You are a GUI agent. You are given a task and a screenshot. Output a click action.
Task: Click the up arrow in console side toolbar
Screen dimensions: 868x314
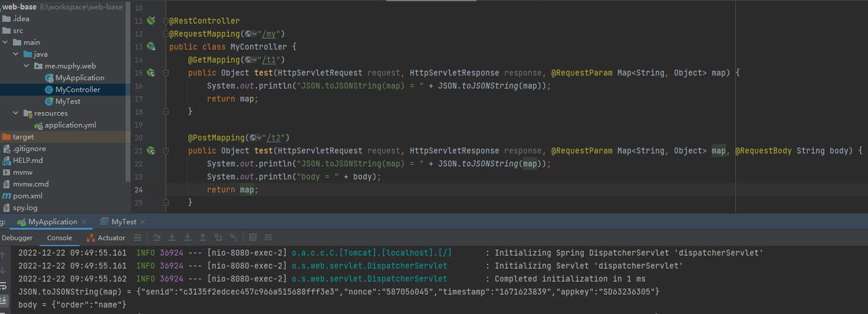pyautogui.click(x=3, y=256)
